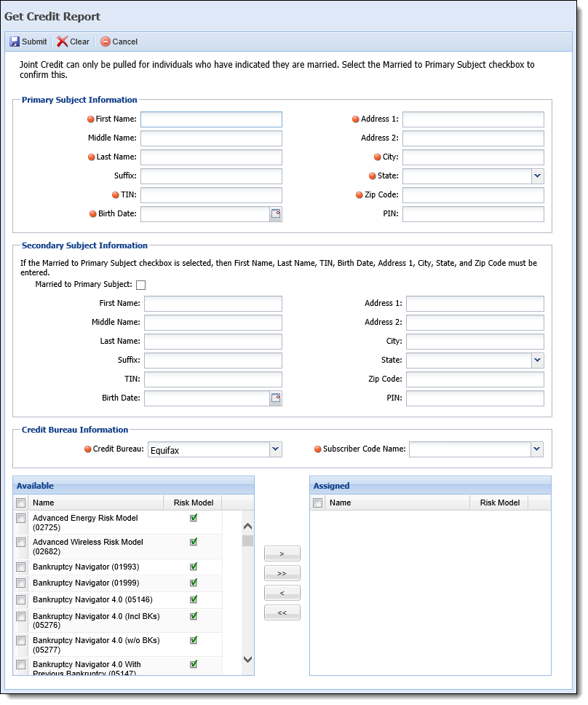Check the Bankruptcy Navigator (01999) row
588x705 pixels.
point(20,583)
